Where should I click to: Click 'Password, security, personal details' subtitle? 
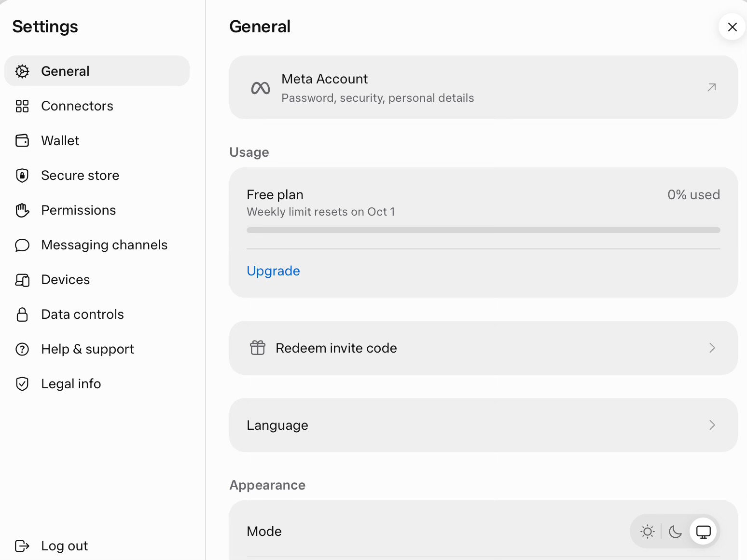pyautogui.click(x=378, y=98)
